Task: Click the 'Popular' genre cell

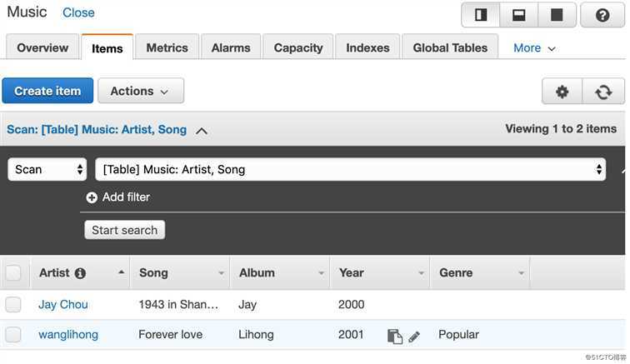Action: [458, 334]
